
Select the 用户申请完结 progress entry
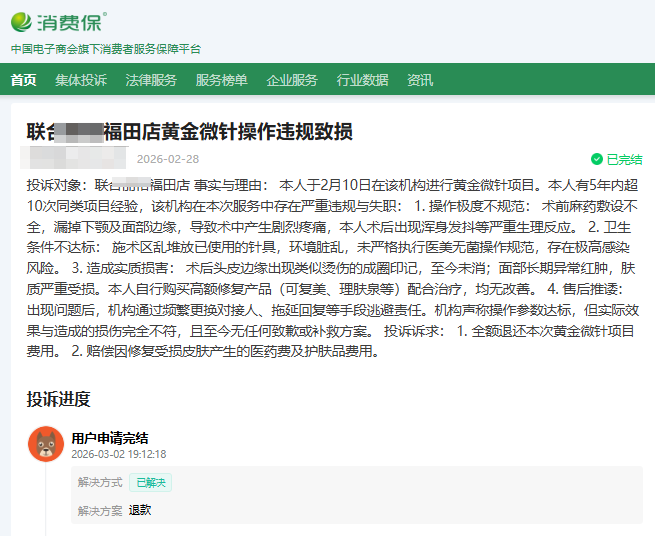point(110,438)
